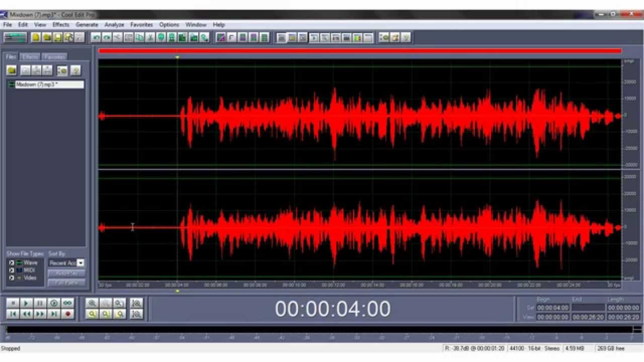Click the red Record button
Screen dimensions: 644x362
coord(67,314)
